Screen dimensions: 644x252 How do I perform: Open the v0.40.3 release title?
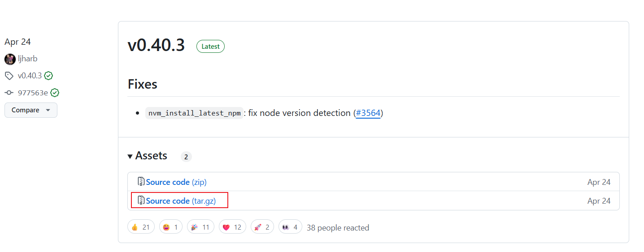(x=156, y=45)
